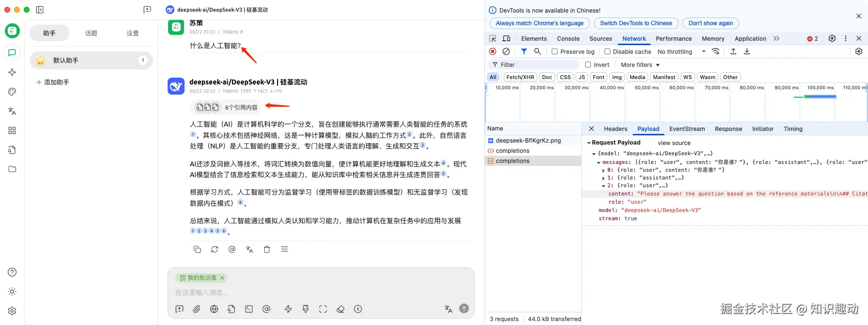Toggle the Img request type filter
Screen dimensions: 868x325
tap(617, 77)
